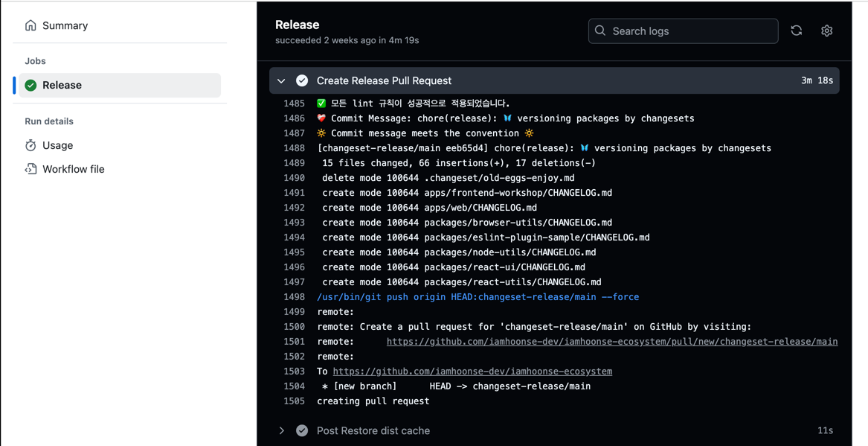Click the packages/node-utils/CHANGELOG.md log line

click(459, 252)
